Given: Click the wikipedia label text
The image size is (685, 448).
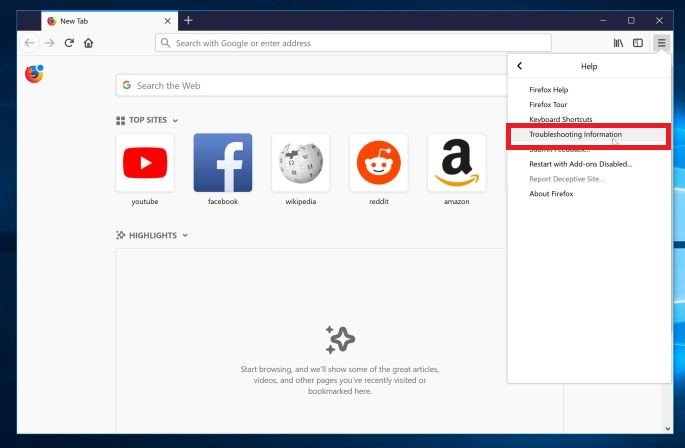Looking at the screenshot, I should (301, 201).
